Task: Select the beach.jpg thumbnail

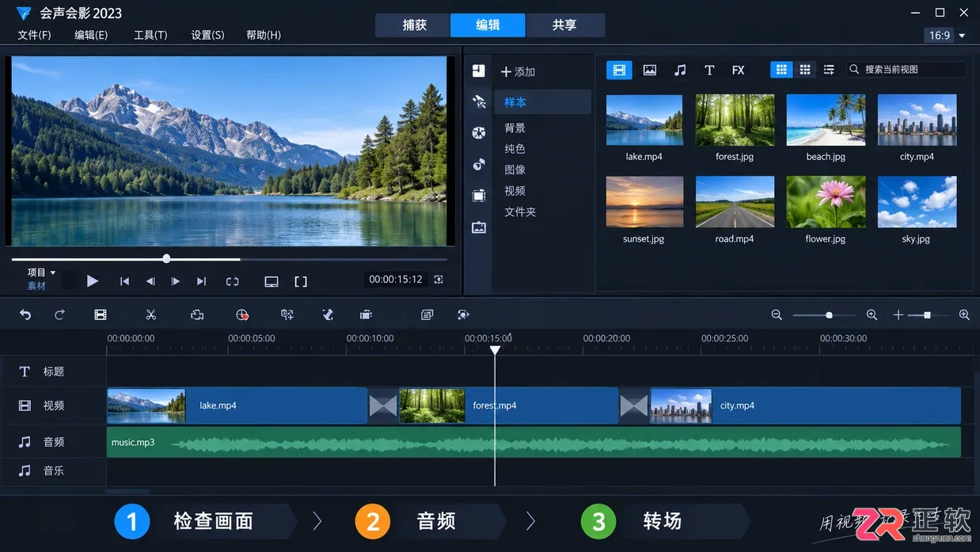Action: [826, 120]
